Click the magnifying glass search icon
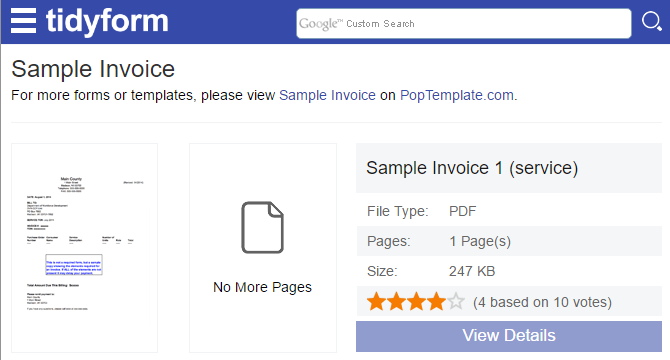The image size is (670, 360). tap(652, 21)
